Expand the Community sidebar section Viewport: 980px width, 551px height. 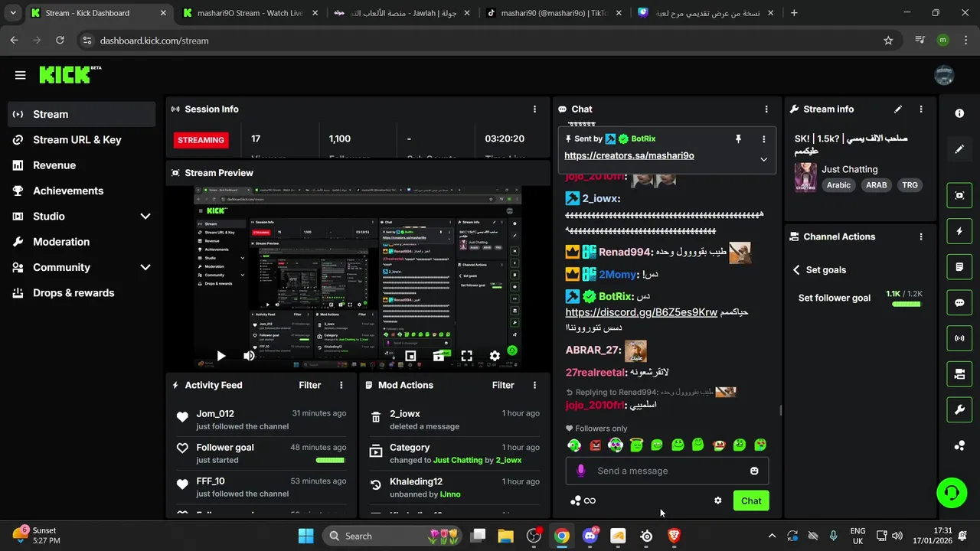[145, 267]
